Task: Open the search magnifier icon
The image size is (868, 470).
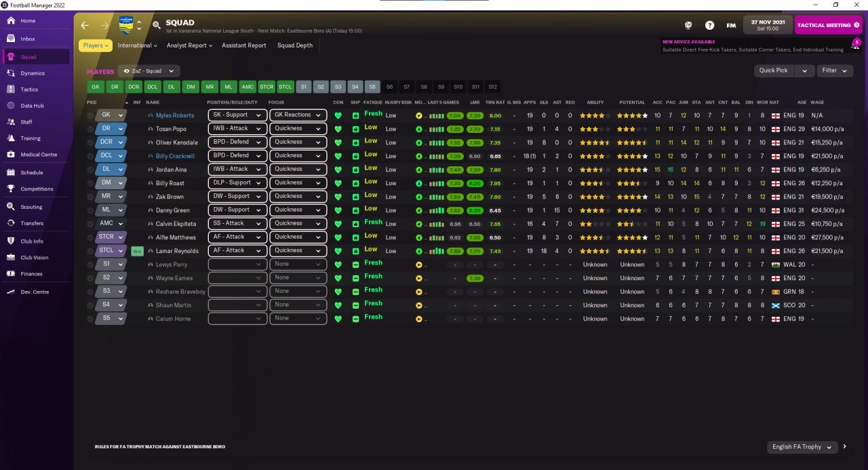Action: (157, 25)
